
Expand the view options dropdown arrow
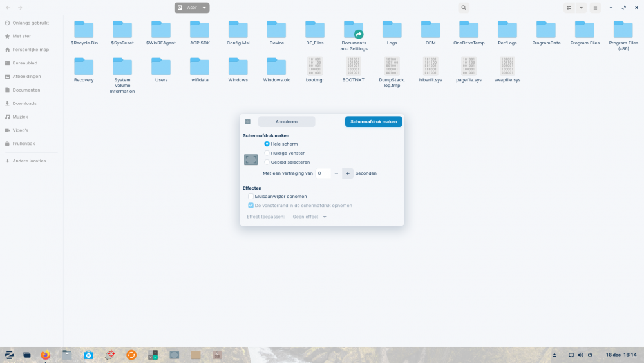[581, 8]
